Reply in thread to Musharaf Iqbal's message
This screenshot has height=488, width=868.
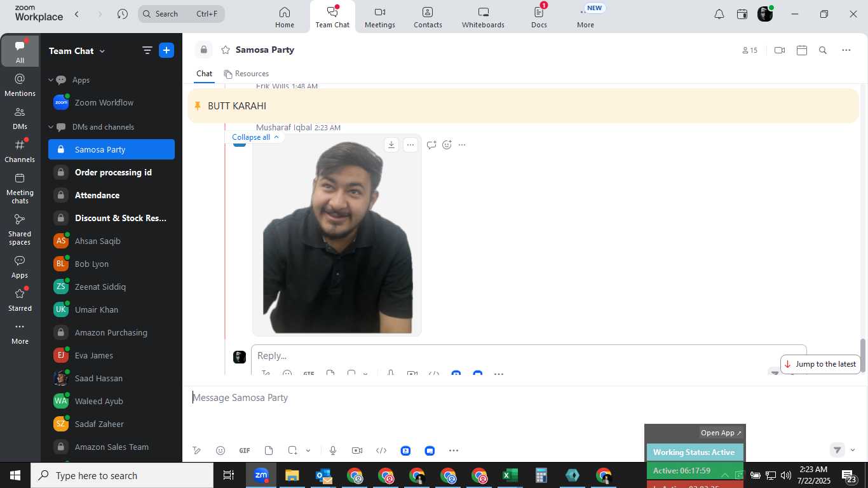coord(431,145)
